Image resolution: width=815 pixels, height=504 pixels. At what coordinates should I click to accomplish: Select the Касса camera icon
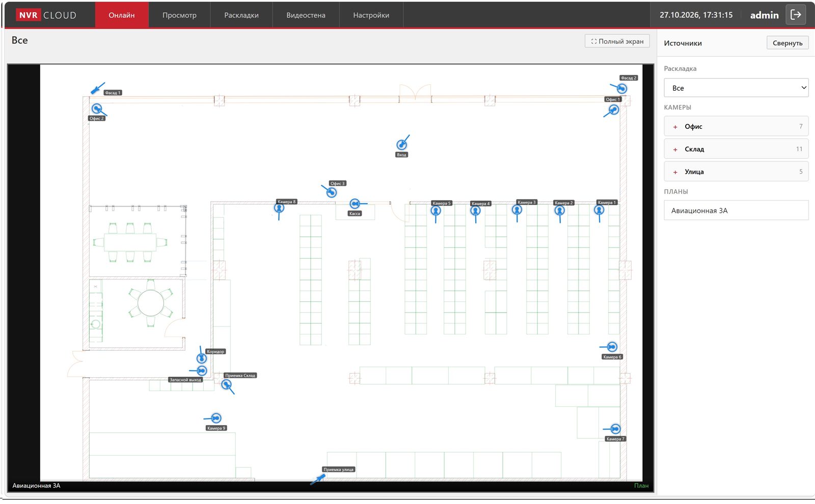pos(355,204)
